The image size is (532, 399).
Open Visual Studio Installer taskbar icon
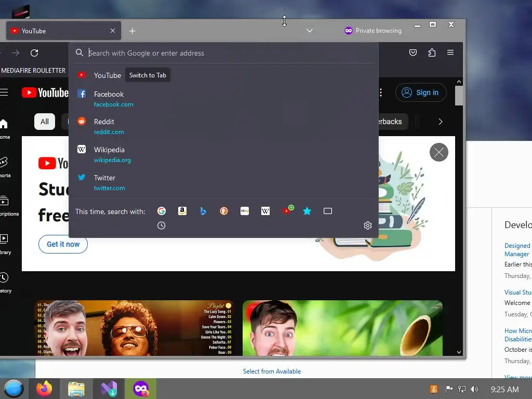109,389
